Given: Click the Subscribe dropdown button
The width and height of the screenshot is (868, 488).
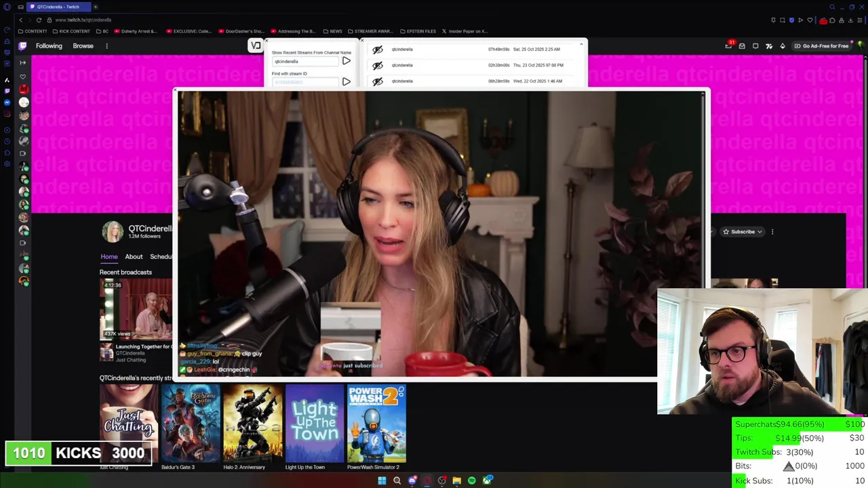Looking at the screenshot, I should [743, 232].
